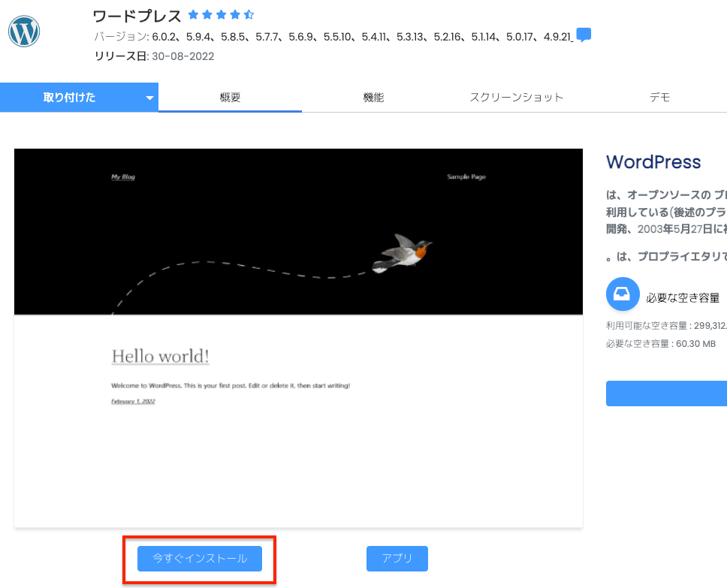727x588 pixels.
Task: Click the first rating star
Action: pos(193,15)
